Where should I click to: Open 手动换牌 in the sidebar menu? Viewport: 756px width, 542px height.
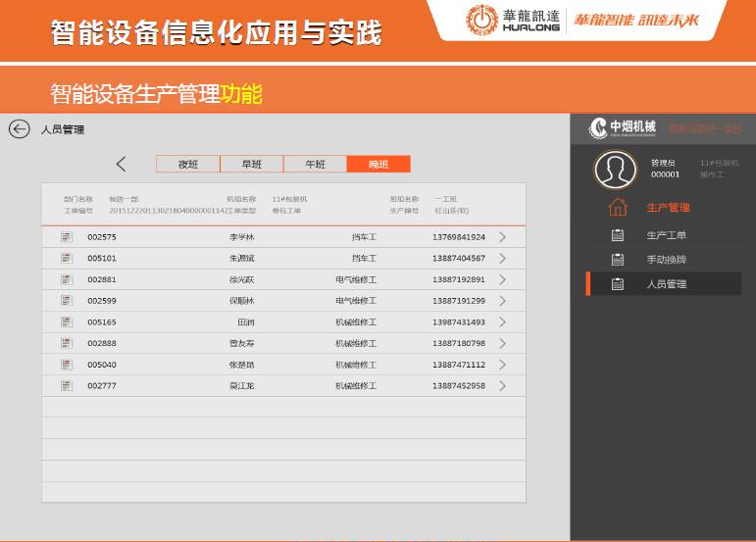666,260
